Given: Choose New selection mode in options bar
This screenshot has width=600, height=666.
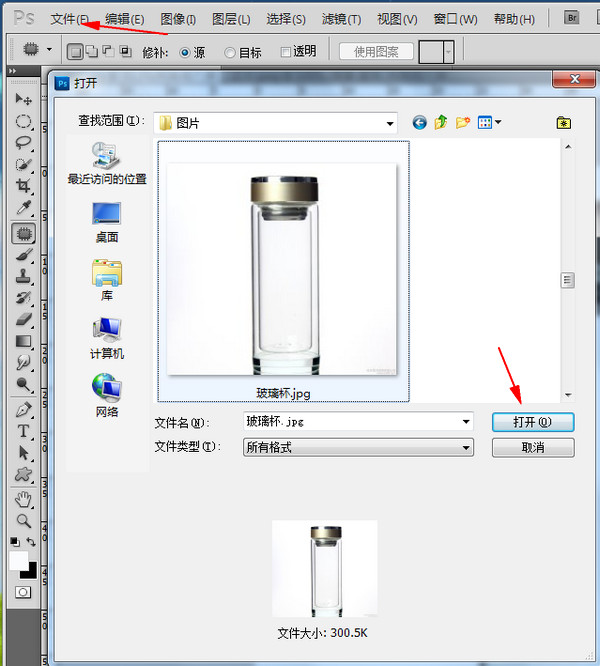Looking at the screenshot, I should point(75,52).
